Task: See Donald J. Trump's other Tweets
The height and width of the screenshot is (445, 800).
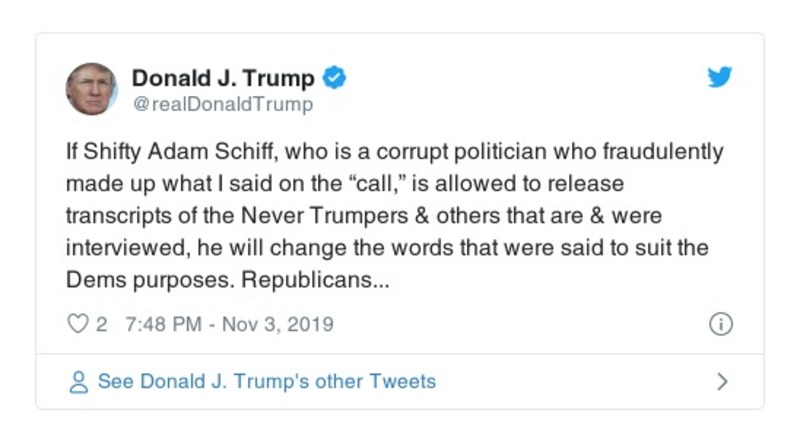Action: pyautogui.click(x=266, y=382)
